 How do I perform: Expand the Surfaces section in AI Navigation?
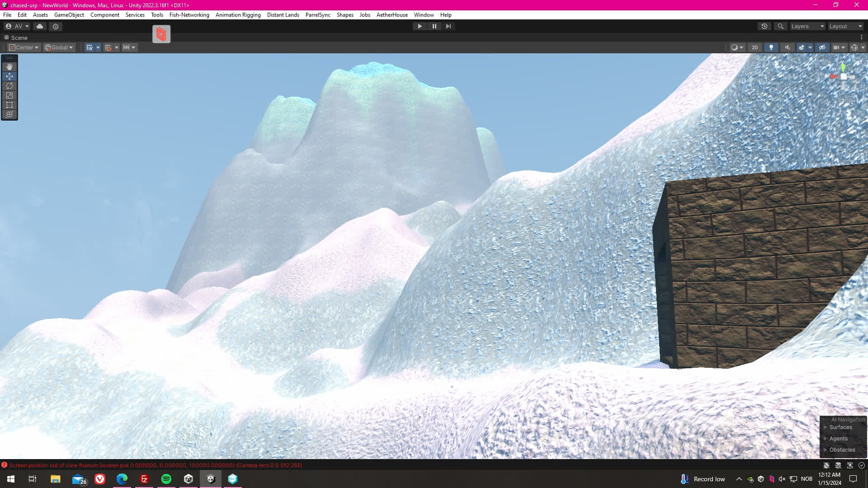tap(840, 427)
